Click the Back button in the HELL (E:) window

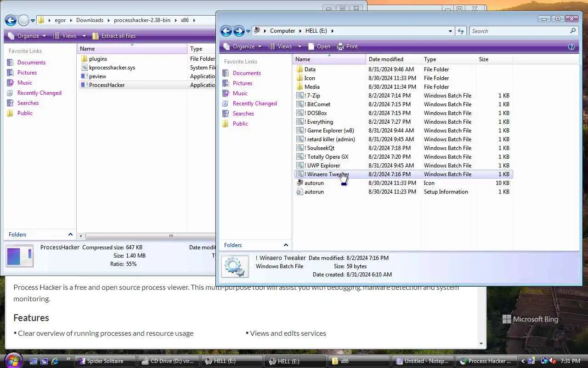click(226, 31)
